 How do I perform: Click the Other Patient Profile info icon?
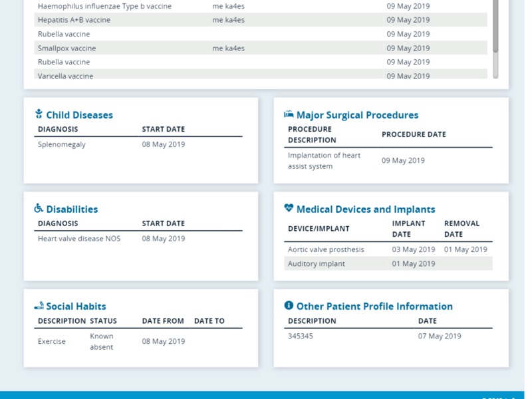click(x=289, y=305)
